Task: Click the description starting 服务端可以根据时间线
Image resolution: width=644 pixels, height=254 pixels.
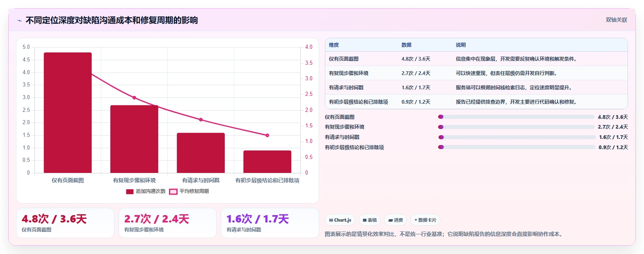Action: coord(514,88)
